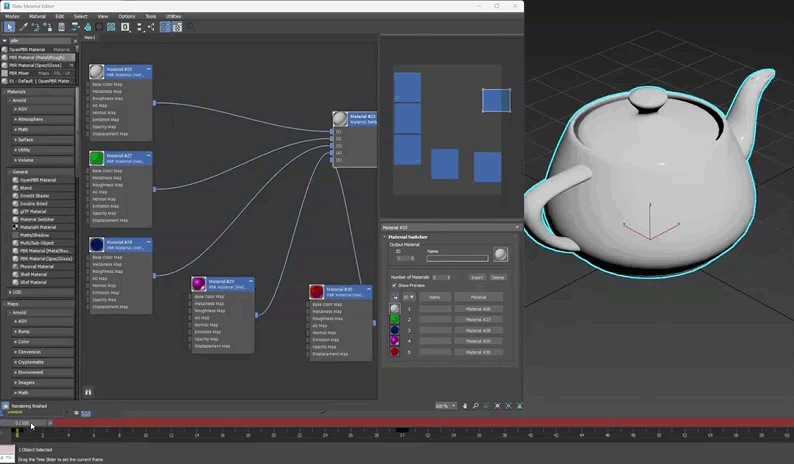Click the pause icon in View1 corner
This screenshot has width=794, height=464.
click(x=88, y=392)
